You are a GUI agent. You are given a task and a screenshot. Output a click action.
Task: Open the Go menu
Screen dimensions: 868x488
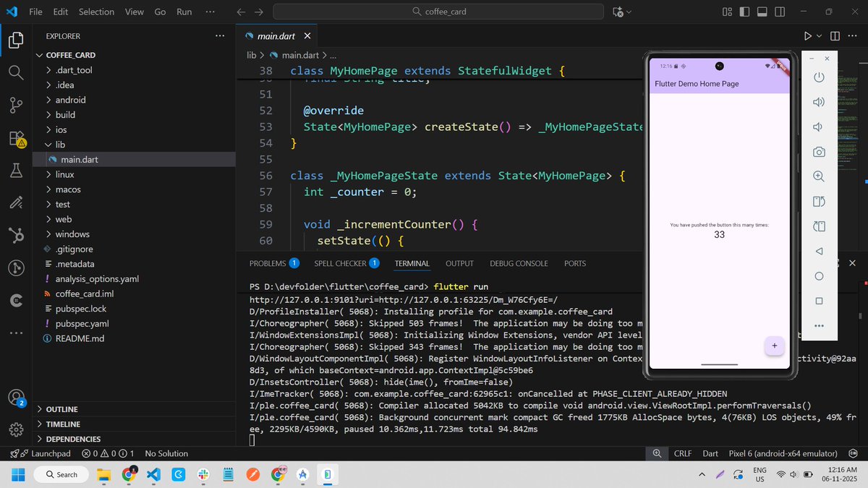160,12
